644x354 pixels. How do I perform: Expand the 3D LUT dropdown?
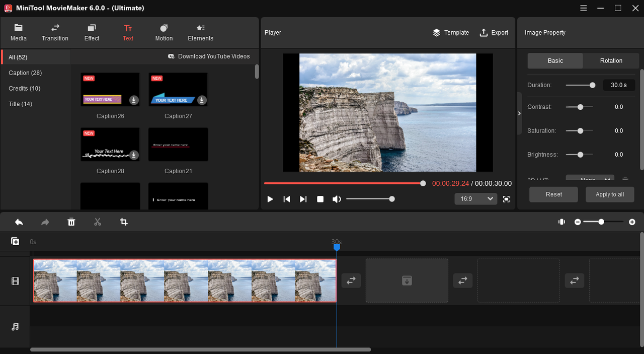[x=590, y=179]
